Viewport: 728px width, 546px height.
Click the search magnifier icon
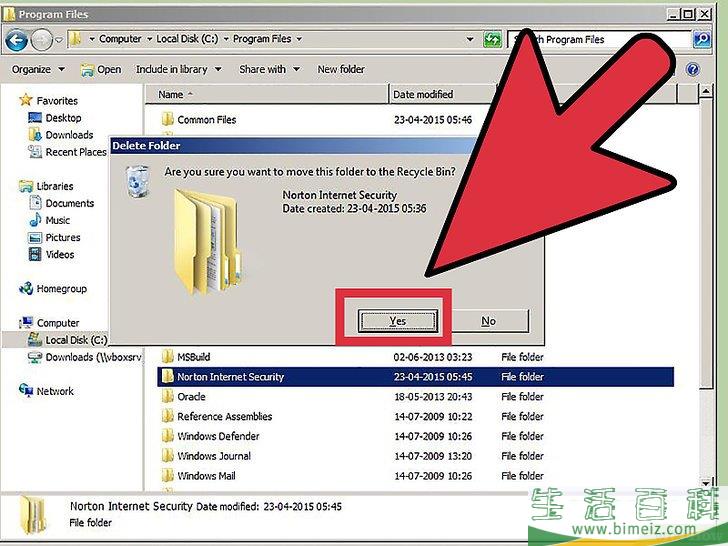point(702,39)
